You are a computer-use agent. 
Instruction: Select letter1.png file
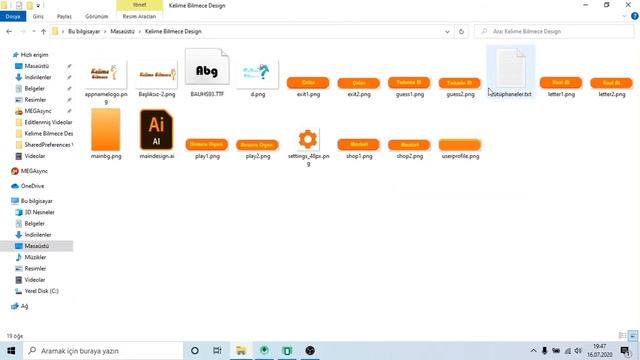tap(561, 87)
